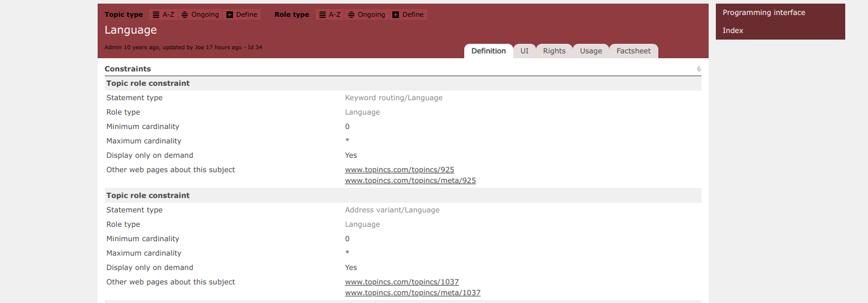This screenshot has width=868, height=303.
Task: Click the Address variant/Language statement type
Action: [x=392, y=210]
